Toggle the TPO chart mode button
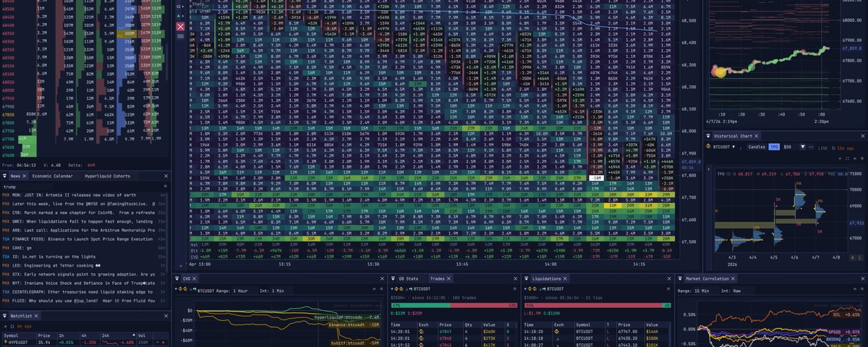868x347 pixels. (x=774, y=147)
